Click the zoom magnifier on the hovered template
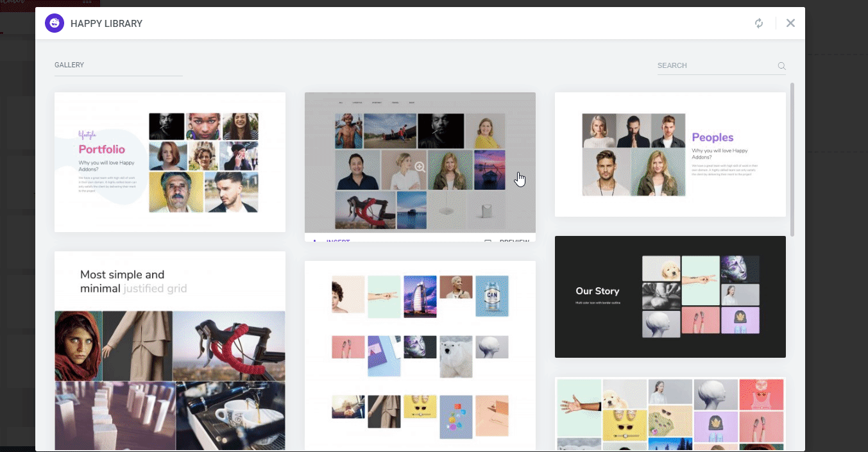868x452 pixels. 420,167
